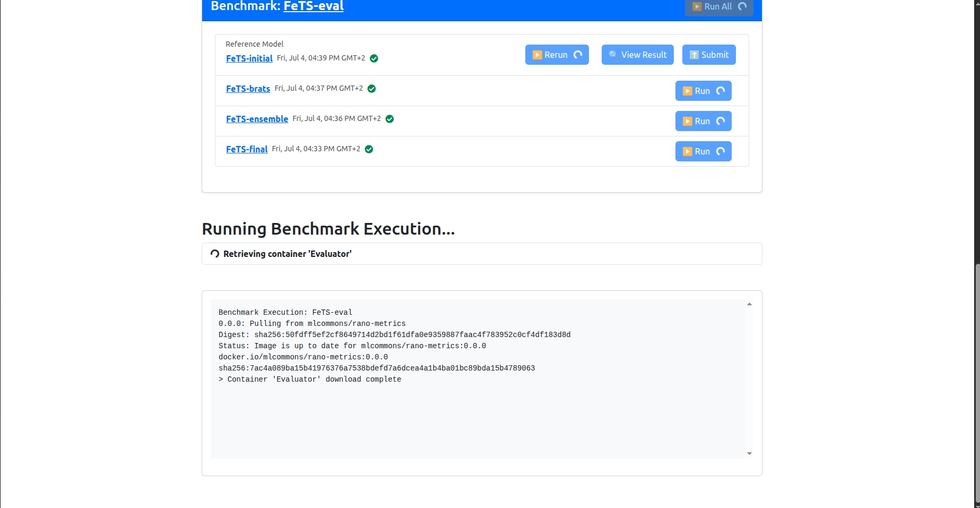Click upload arrow icon in Submit button
Image resolution: width=980 pixels, height=508 pixels.
[x=694, y=55]
